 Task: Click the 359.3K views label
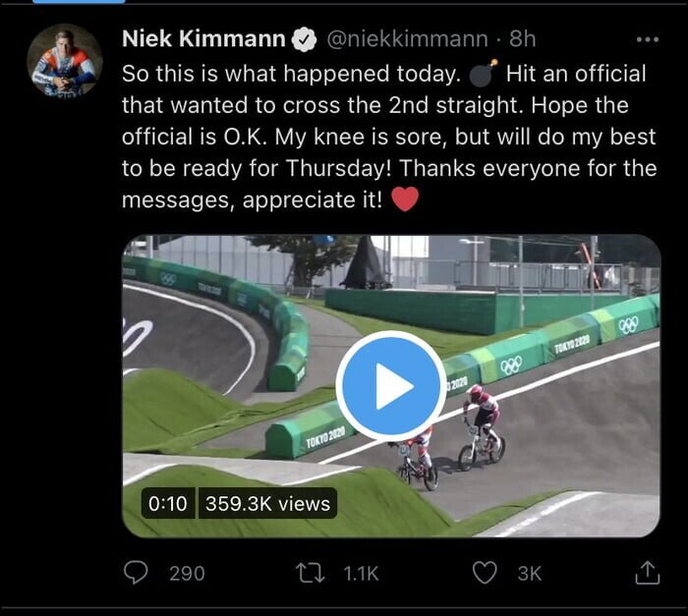point(267,503)
